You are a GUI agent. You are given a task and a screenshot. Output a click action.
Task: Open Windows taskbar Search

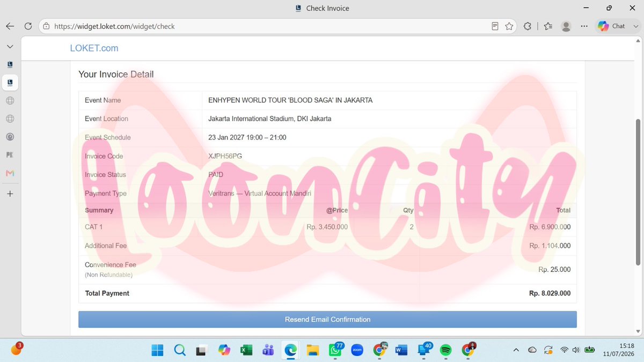180,350
